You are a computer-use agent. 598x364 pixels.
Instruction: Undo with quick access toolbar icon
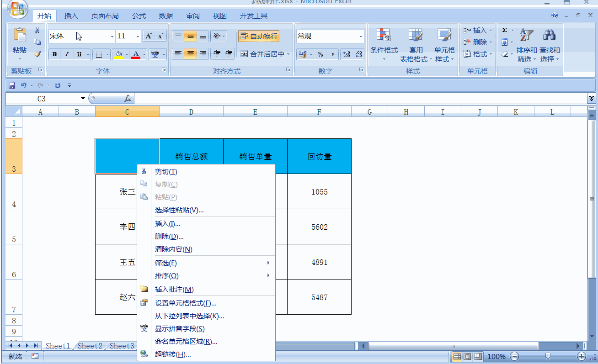pyautogui.click(x=23, y=85)
